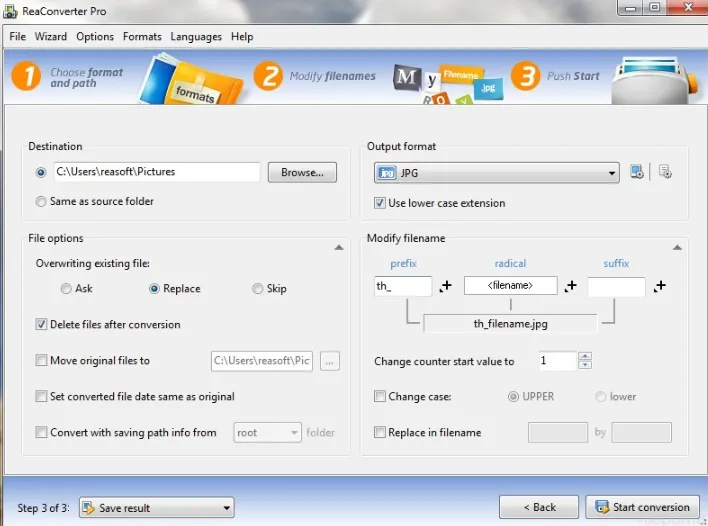Click the move original files path field

(x=262, y=361)
